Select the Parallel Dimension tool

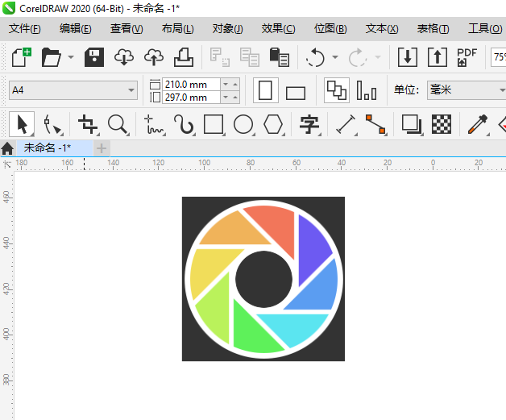346,124
